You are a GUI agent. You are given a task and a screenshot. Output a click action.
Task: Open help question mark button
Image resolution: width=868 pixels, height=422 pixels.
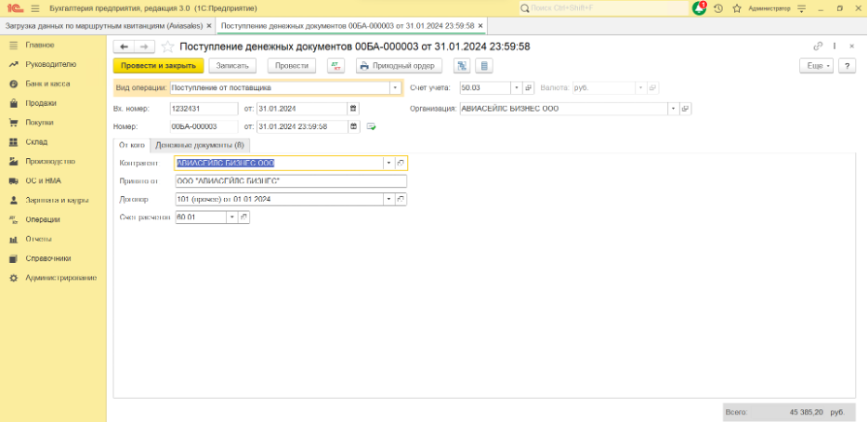click(x=847, y=66)
